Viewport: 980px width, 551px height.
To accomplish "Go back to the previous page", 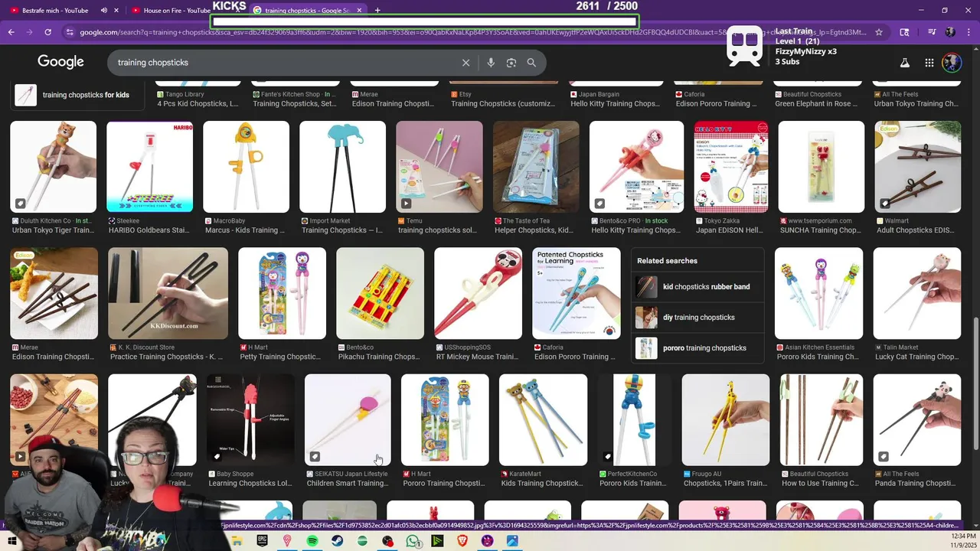I will (x=11, y=32).
